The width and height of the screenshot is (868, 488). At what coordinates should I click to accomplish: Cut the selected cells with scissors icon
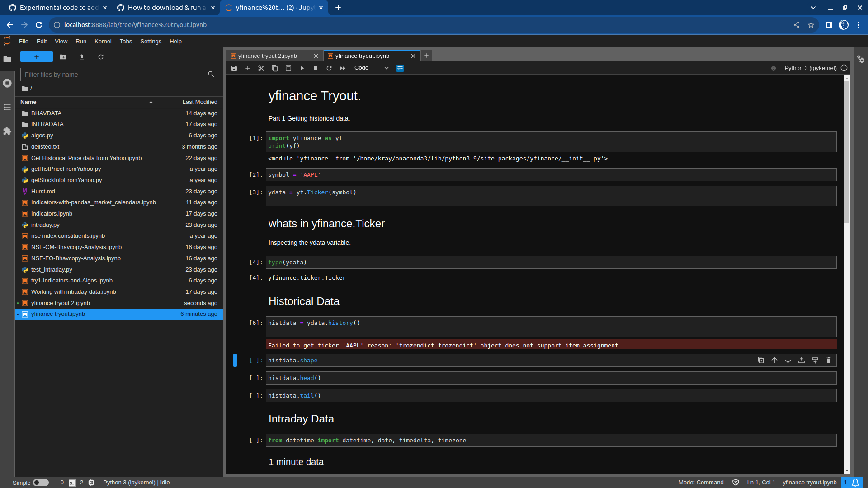(261, 68)
